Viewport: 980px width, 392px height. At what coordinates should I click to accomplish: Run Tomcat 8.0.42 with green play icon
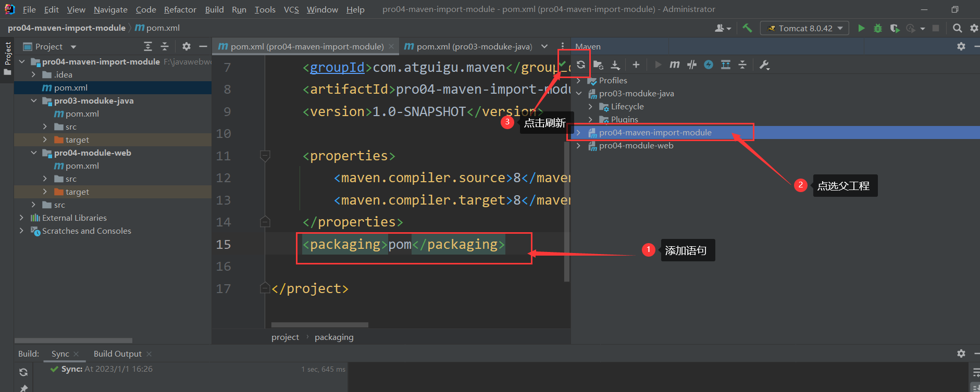[861, 28]
